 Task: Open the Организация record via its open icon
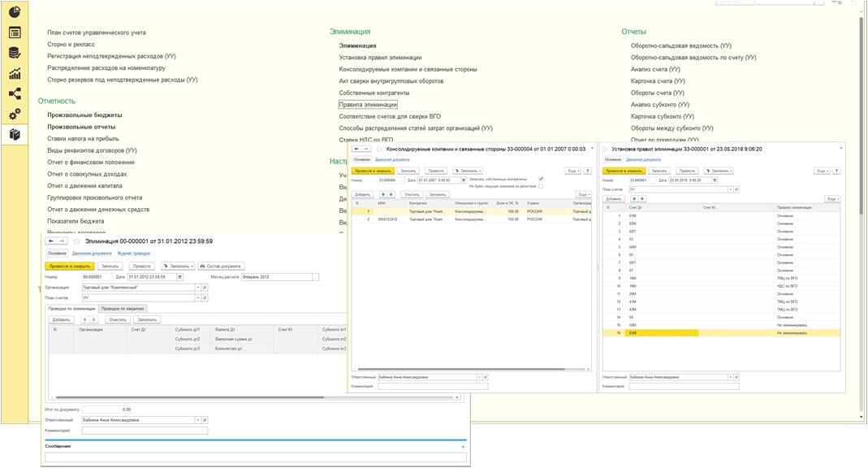205,288
